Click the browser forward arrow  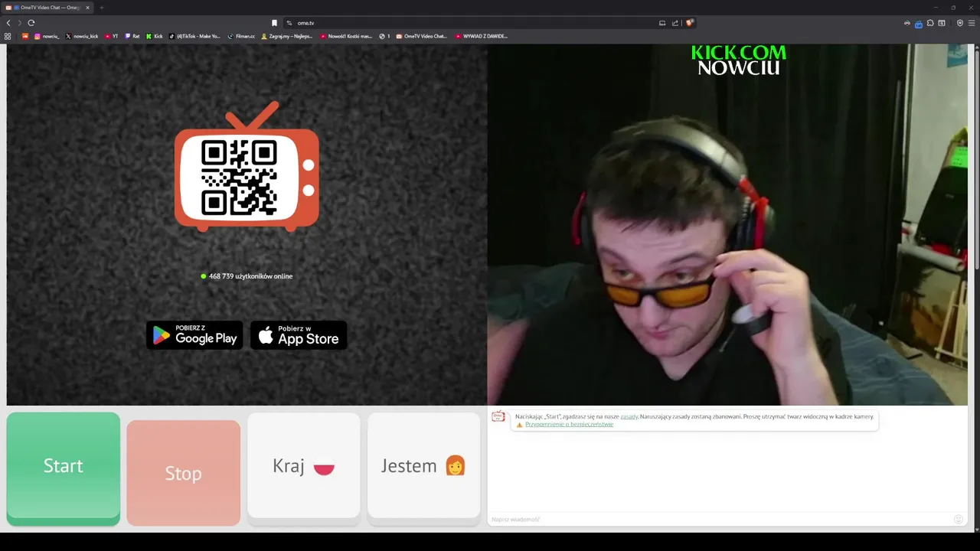pos(19,23)
